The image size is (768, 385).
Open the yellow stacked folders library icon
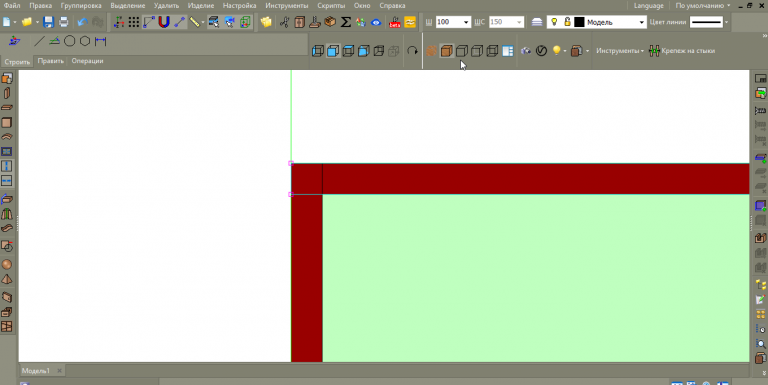266,22
